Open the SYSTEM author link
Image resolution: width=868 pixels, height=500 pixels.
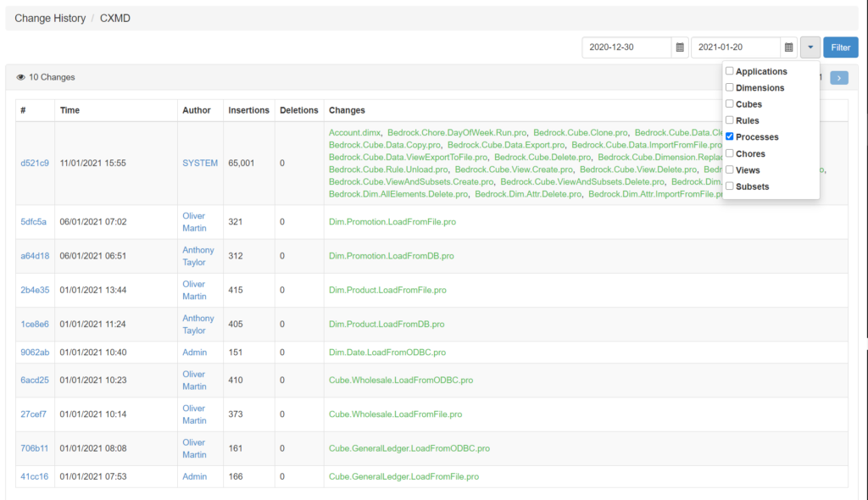[200, 163]
